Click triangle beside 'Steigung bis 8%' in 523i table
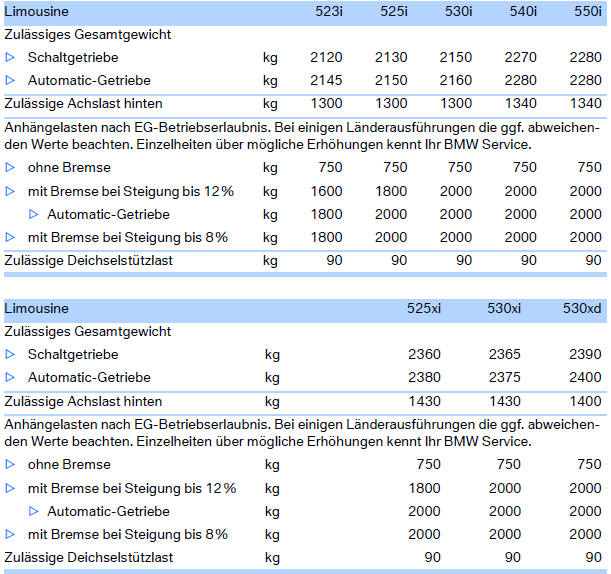 [x=10, y=237]
